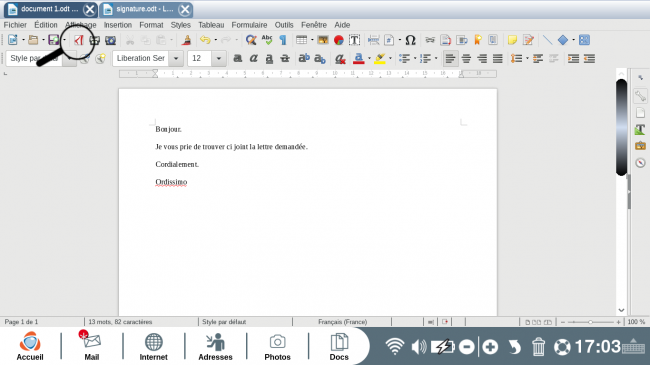Viewport: 650px width, 365px height.
Task: Toggle underline text
Action: pyautogui.click(x=269, y=58)
